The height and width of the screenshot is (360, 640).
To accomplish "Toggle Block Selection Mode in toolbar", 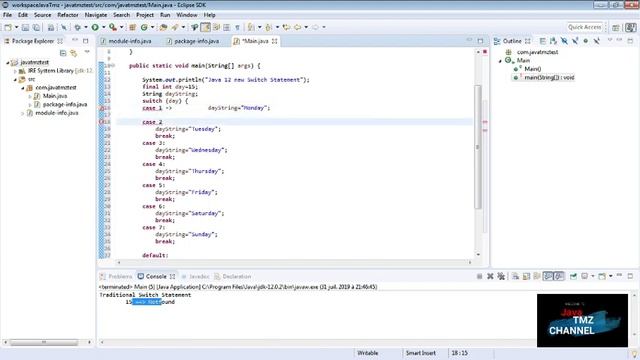I will (227, 27).
